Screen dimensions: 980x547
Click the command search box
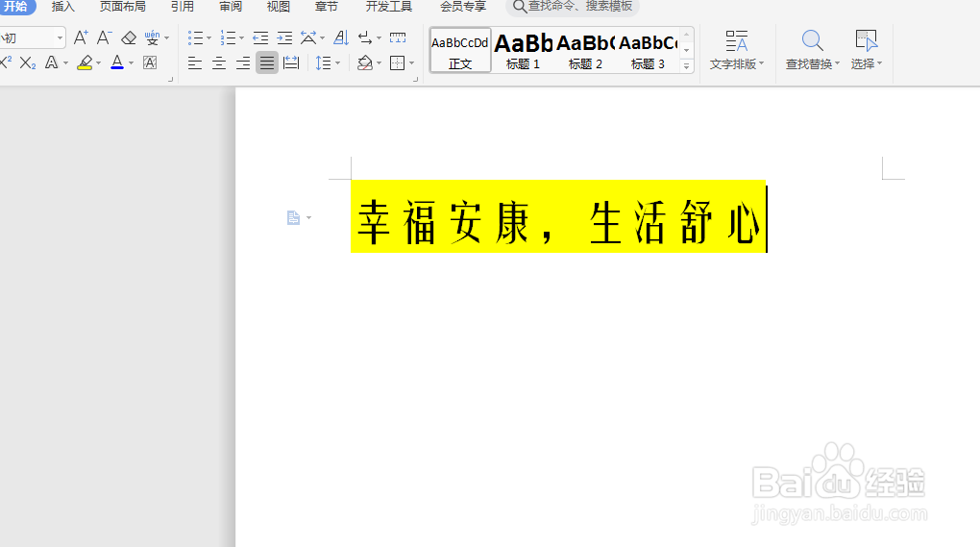click(573, 7)
